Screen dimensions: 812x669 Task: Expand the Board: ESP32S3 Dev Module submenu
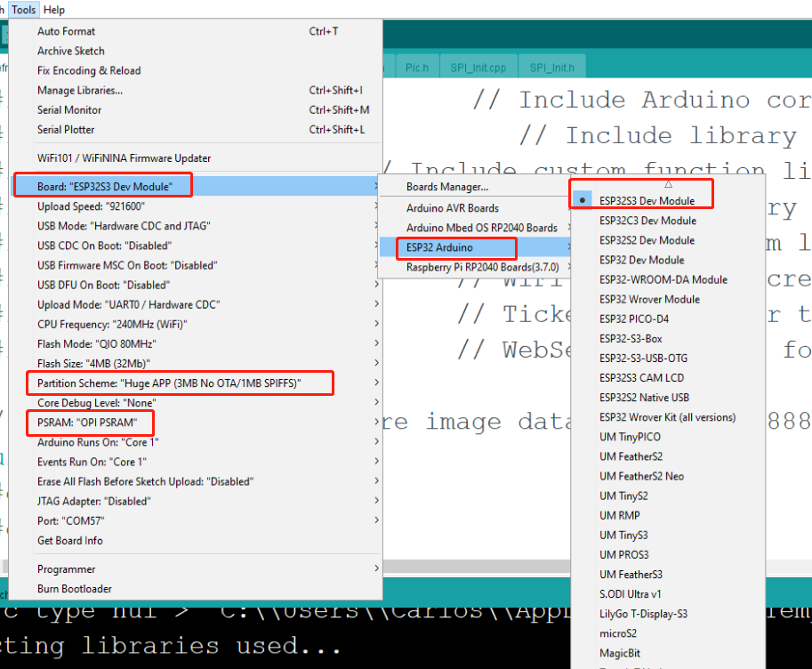[x=196, y=186]
